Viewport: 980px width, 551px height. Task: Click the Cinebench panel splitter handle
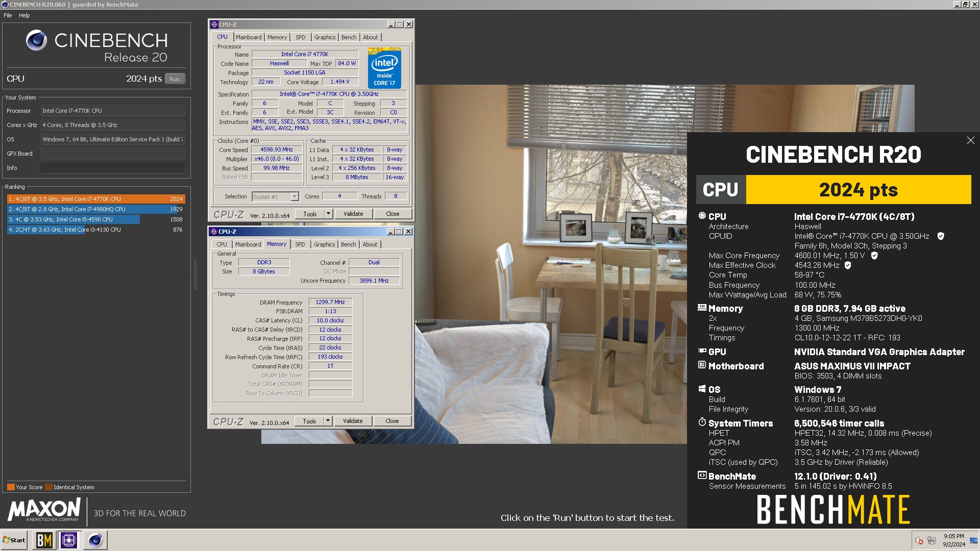coord(195,274)
